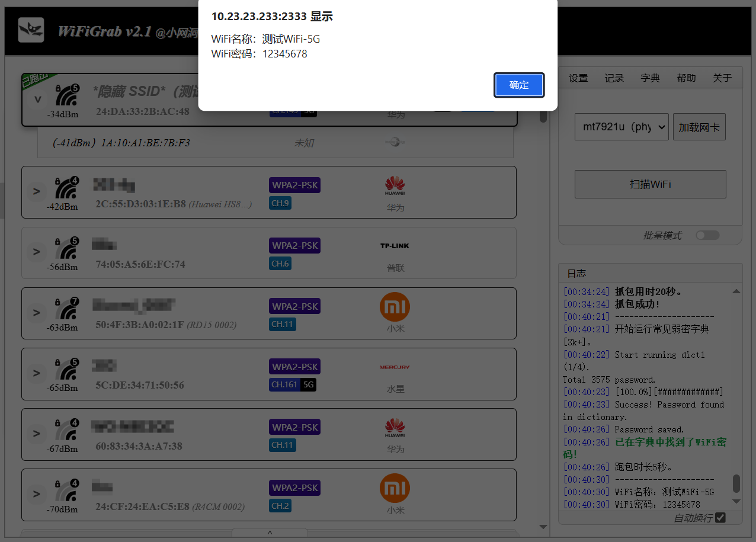This screenshot has width=756, height=542.
Task: Collapse the hidden SSID network 24:DA:33:2B:AC:48
Action: (37, 100)
